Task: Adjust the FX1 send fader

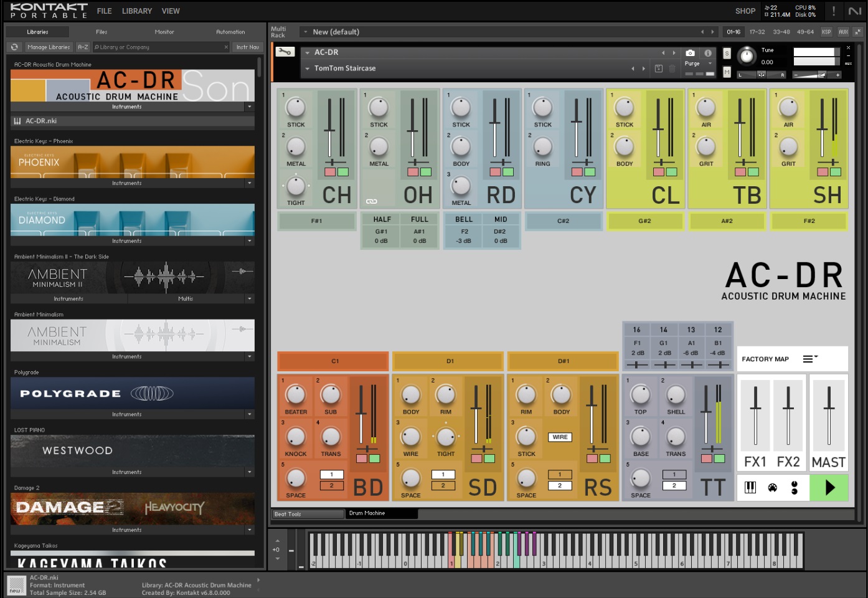Action: click(755, 408)
